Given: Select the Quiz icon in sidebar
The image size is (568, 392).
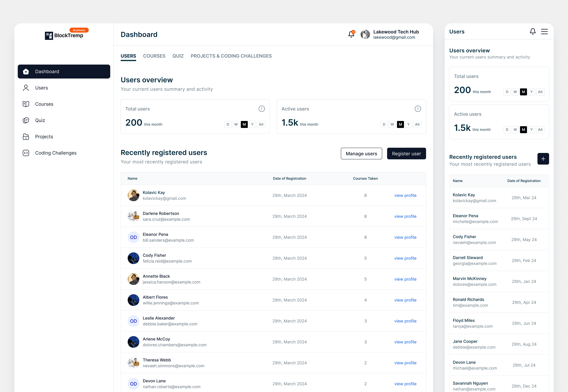Looking at the screenshot, I should tap(26, 120).
